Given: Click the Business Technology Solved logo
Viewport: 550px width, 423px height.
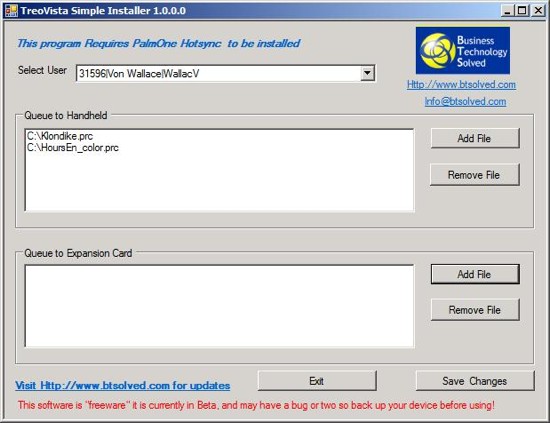Looking at the screenshot, I should (x=463, y=51).
